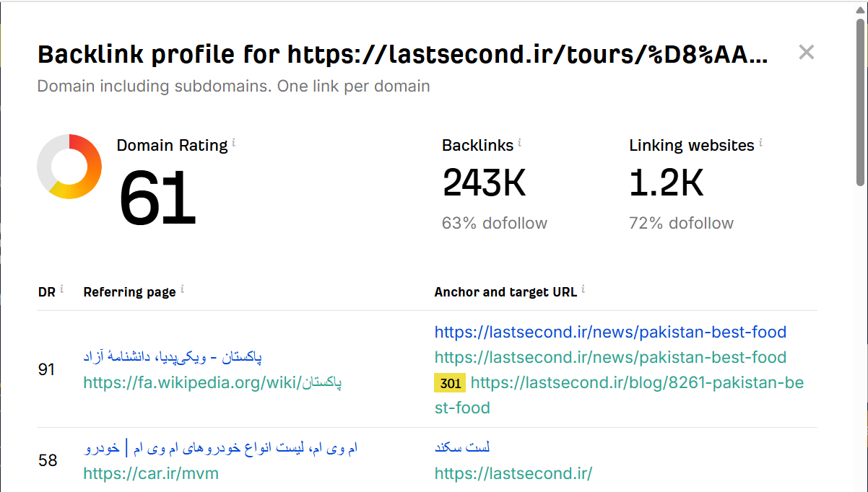Click info icon after Anchor and target URL
Screen dimensions: 868x492
click(583, 289)
